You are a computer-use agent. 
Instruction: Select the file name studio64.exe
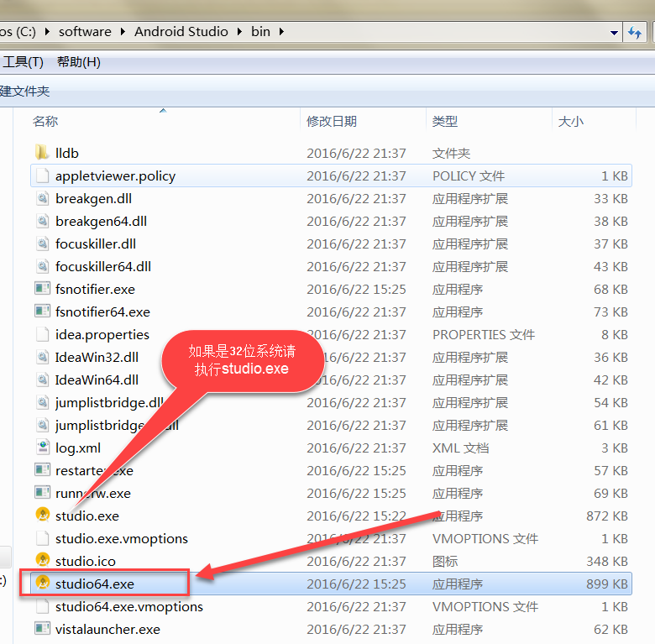click(95, 584)
